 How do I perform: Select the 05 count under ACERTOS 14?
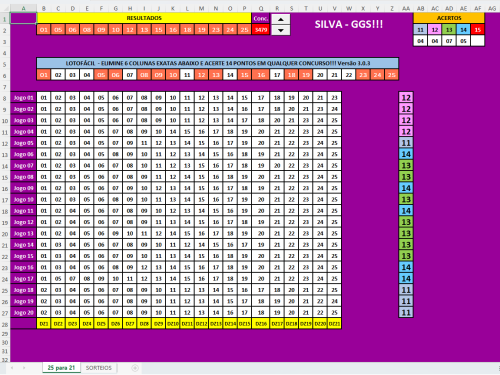click(x=463, y=41)
